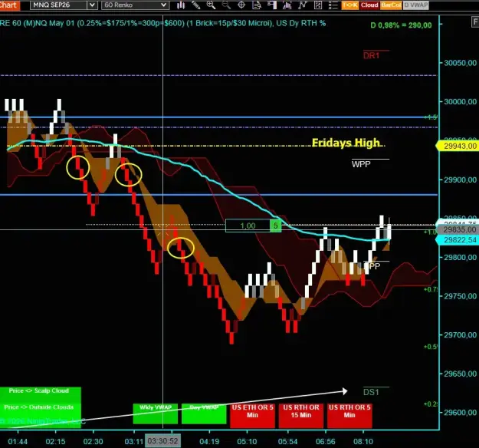
Task: Select the pencil drawing tools icon
Action: point(196,5)
